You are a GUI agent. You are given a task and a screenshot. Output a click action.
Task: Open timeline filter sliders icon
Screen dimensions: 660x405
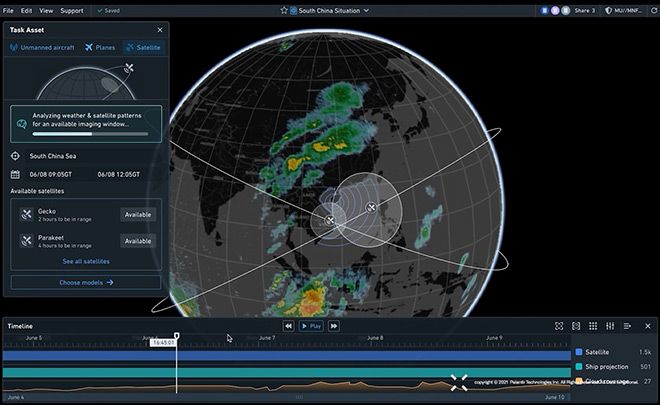click(x=610, y=326)
